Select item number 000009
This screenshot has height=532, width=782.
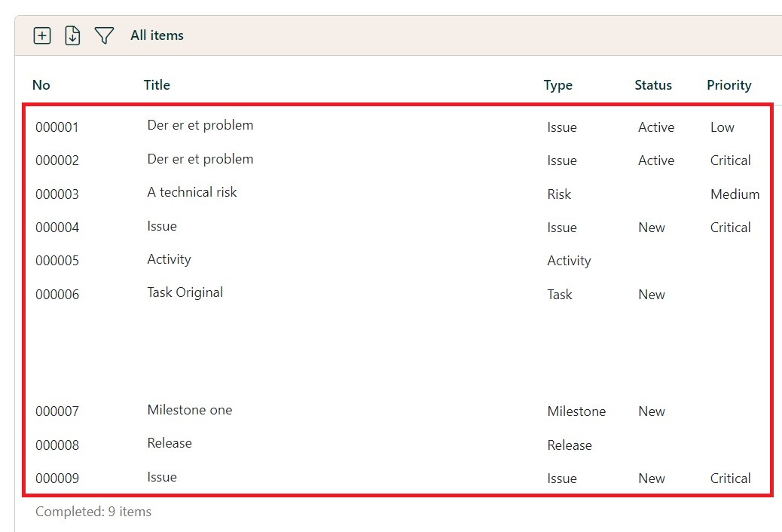(57, 478)
